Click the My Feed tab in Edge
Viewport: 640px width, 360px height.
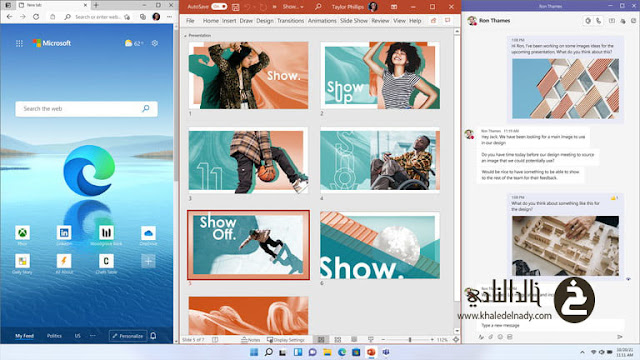tap(24, 336)
